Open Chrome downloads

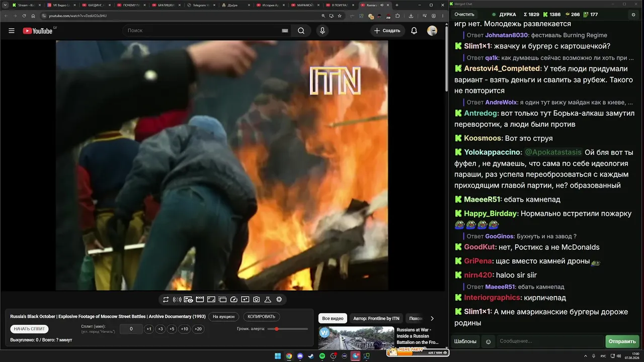[411, 16]
